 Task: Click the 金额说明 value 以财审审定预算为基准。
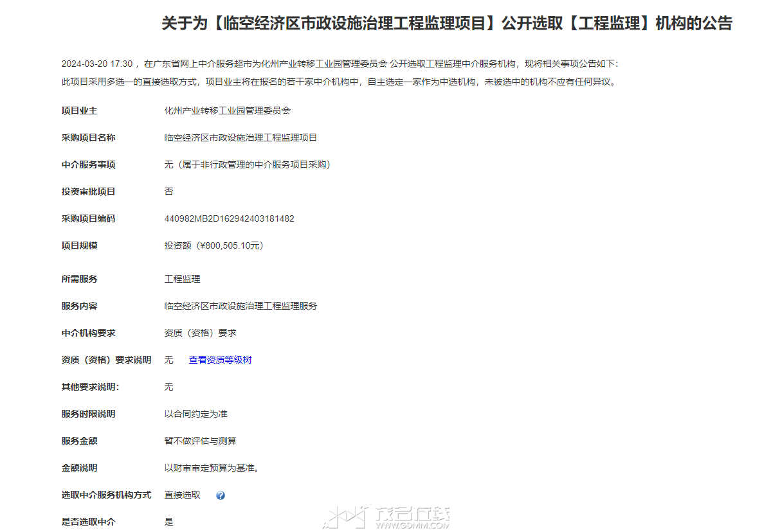212,468
